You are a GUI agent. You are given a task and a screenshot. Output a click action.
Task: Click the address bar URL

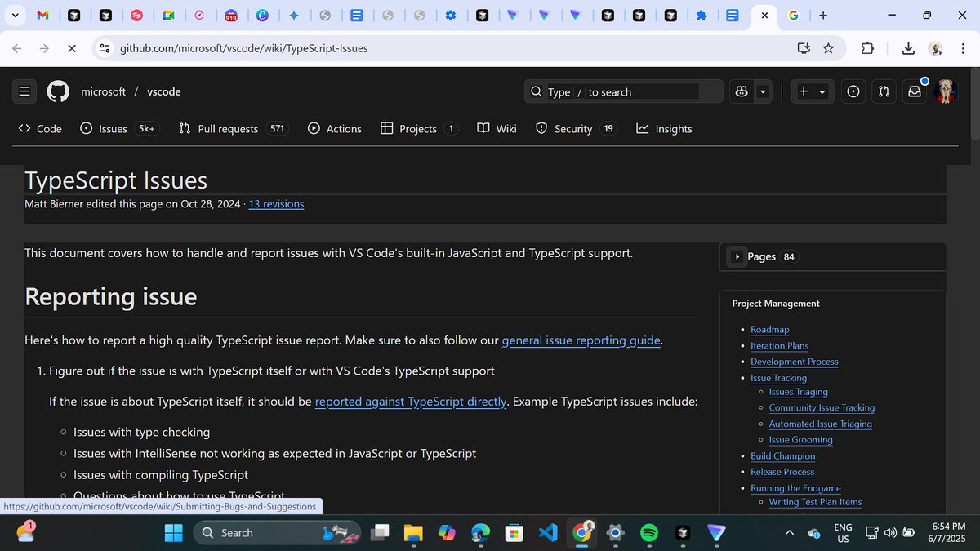244,48
